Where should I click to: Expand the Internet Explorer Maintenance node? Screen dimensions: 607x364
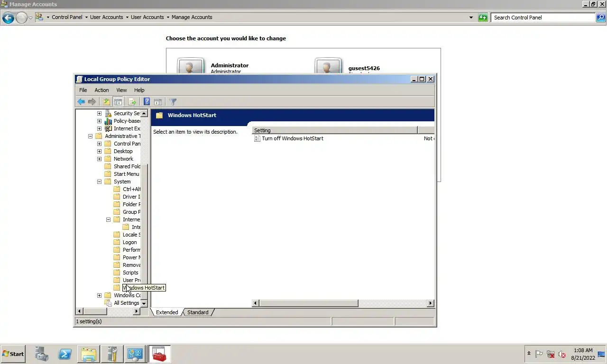point(99,128)
